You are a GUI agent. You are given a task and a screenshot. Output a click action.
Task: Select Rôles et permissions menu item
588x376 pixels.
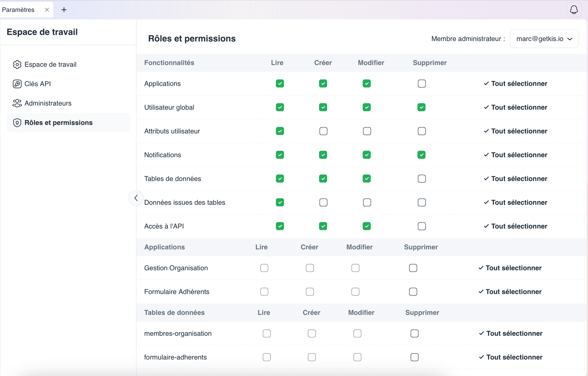tap(68, 123)
